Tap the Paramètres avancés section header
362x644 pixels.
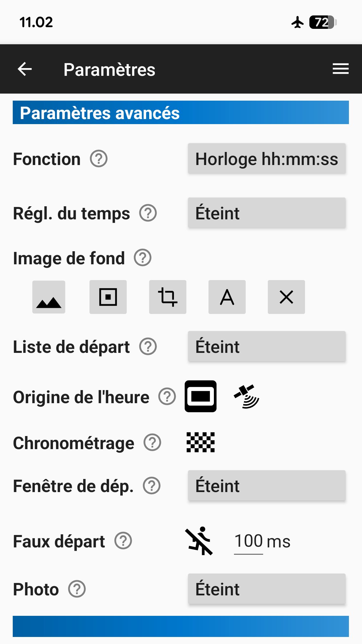181,113
